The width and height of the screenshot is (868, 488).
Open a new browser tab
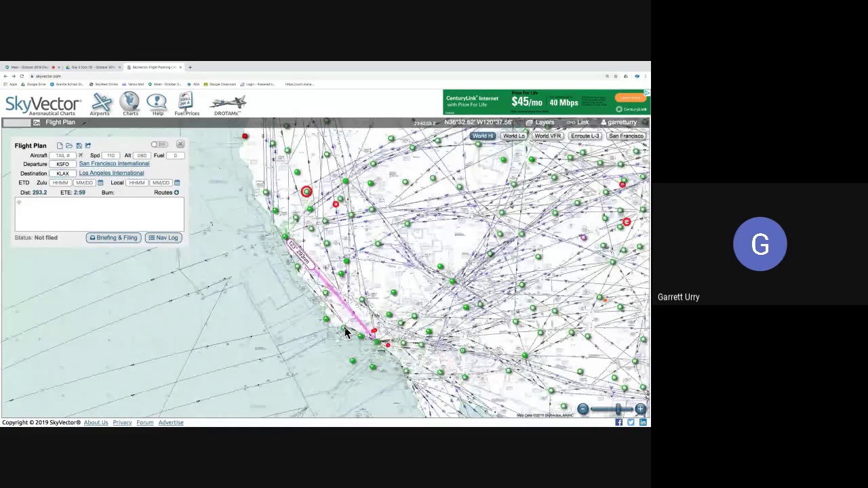click(190, 67)
